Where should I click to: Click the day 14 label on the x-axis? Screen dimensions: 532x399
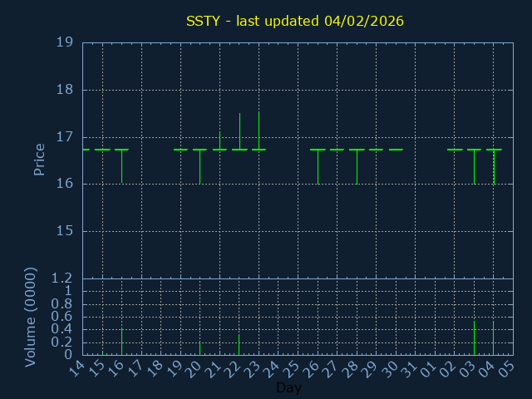pyautogui.click(x=76, y=367)
